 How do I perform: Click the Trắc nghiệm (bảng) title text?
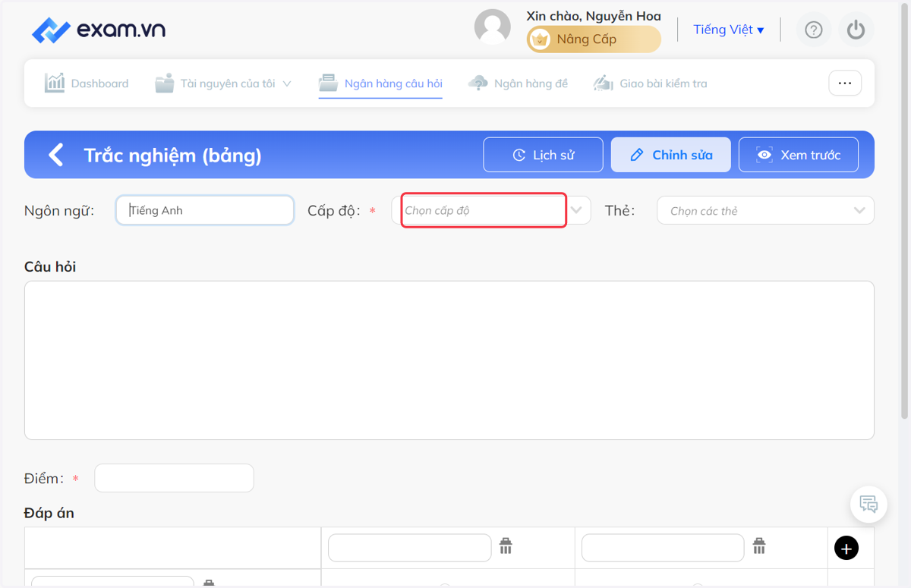coord(172,156)
